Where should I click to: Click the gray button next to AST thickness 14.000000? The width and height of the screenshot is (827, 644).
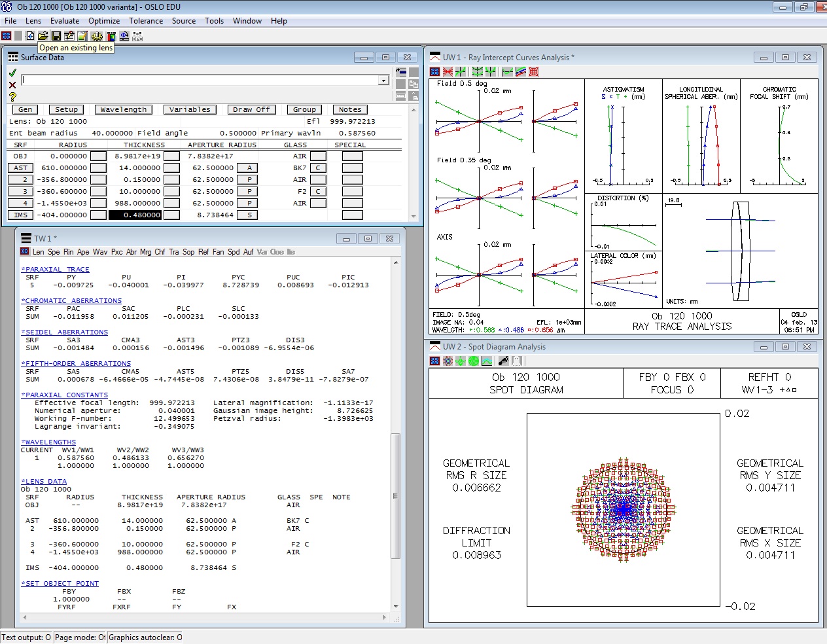[171, 168]
